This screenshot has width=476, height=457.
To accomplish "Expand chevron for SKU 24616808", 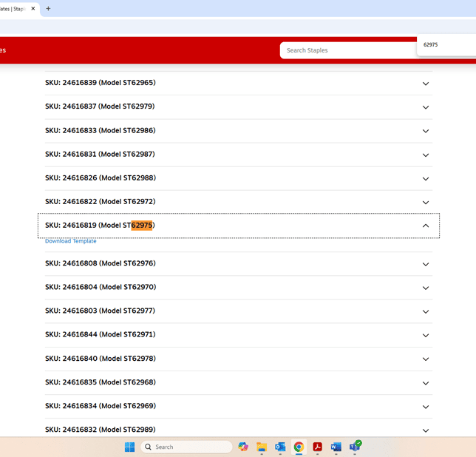I will 426,264.
